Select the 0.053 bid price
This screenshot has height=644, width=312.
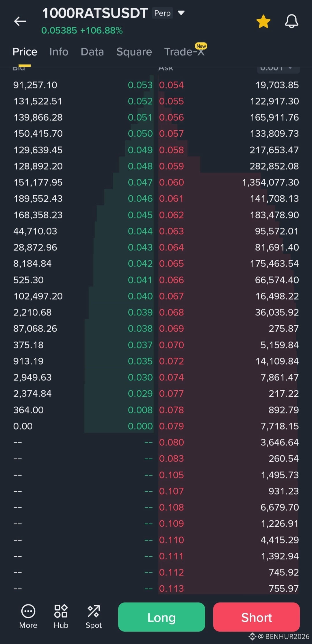[x=140, y=85]
